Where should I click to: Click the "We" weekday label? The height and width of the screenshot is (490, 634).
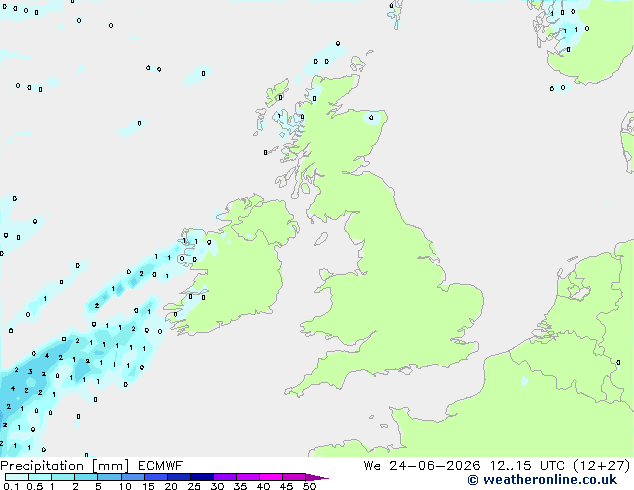click(372, 466)
